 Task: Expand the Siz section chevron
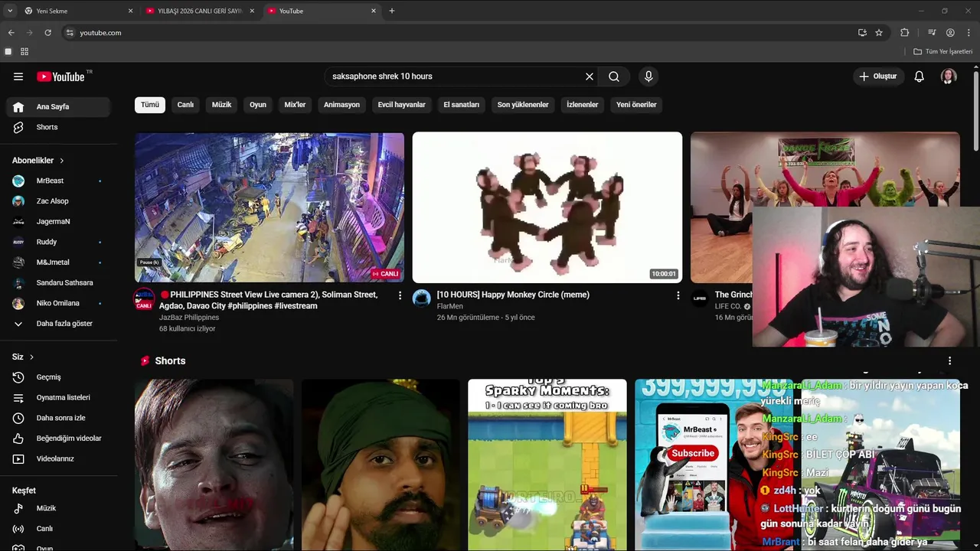click(x=31, y=357)
